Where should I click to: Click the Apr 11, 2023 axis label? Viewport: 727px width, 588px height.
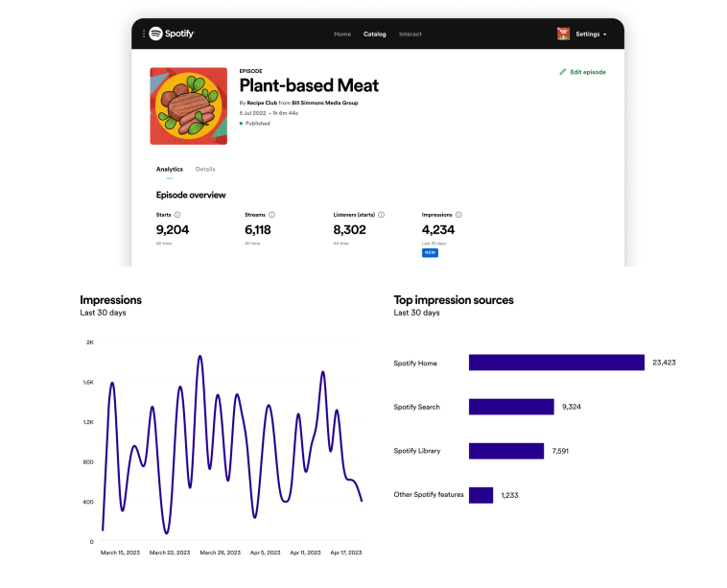305,553
